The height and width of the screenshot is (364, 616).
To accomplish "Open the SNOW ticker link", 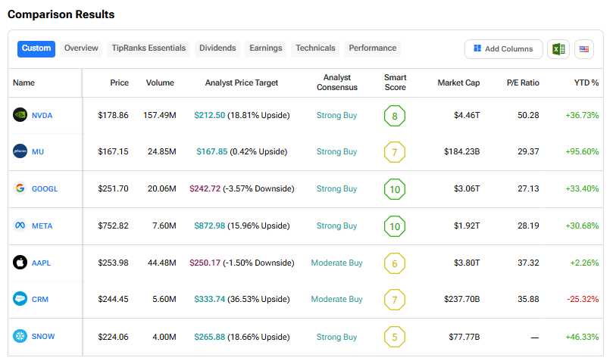I will pos(43,337).
